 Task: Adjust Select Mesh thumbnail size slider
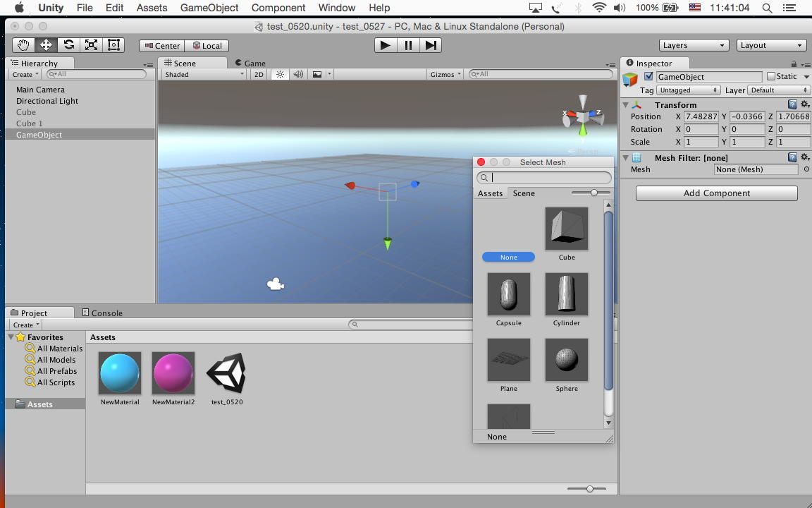coord(594,193)
